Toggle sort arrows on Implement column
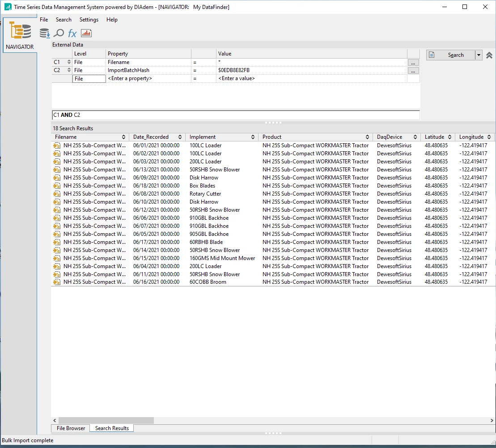The image size is (496, 448). click(253, 137)
